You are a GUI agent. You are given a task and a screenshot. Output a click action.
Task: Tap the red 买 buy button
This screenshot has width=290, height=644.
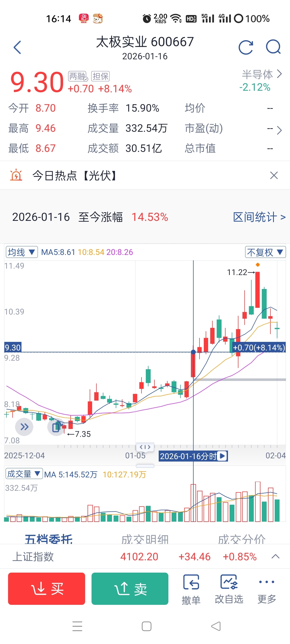(x=47, y=589)
